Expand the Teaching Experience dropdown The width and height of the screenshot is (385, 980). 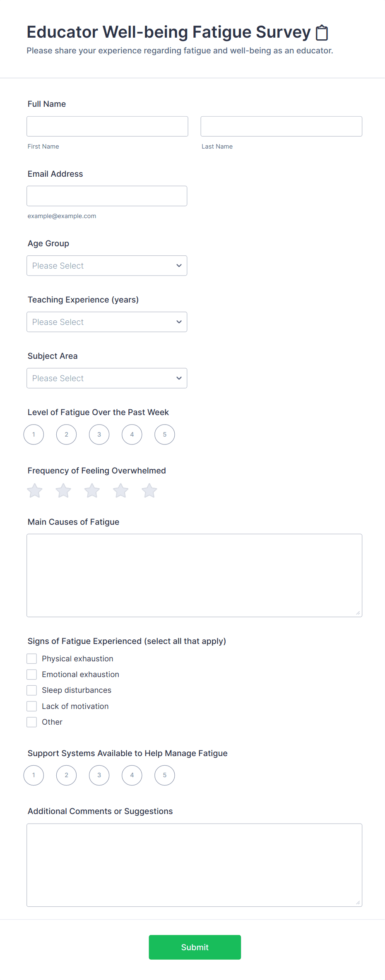click(x=107, y=322)
